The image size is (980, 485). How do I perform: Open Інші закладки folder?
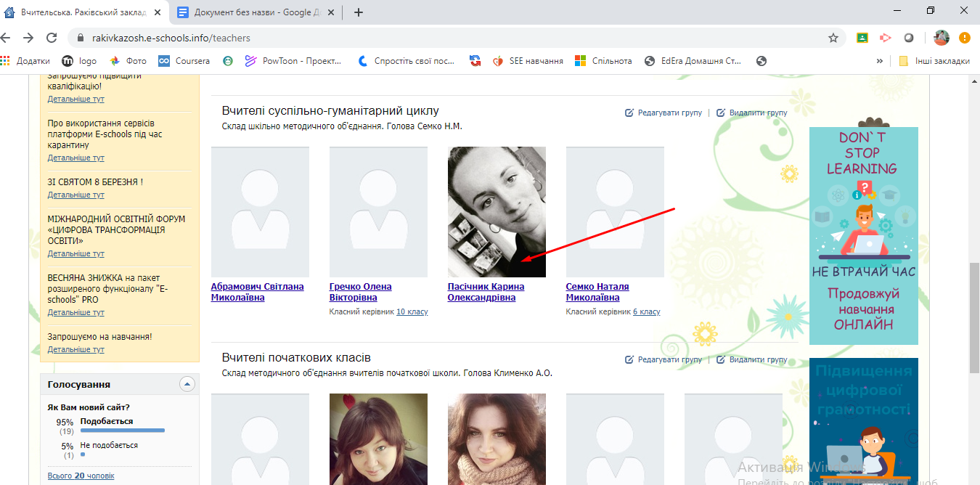coord(934,61)
